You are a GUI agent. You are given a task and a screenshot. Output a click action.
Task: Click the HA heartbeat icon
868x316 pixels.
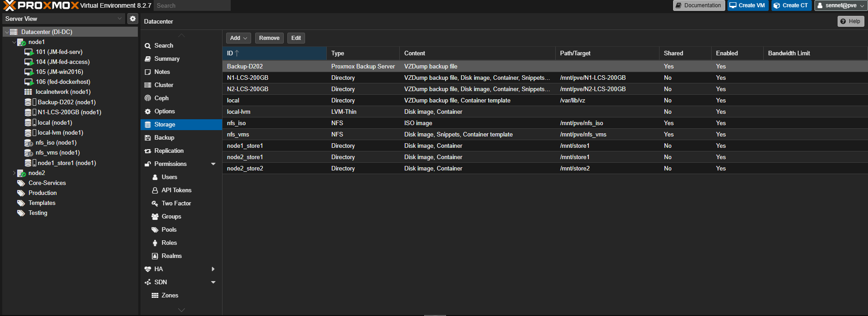click(x=148, y=269)
